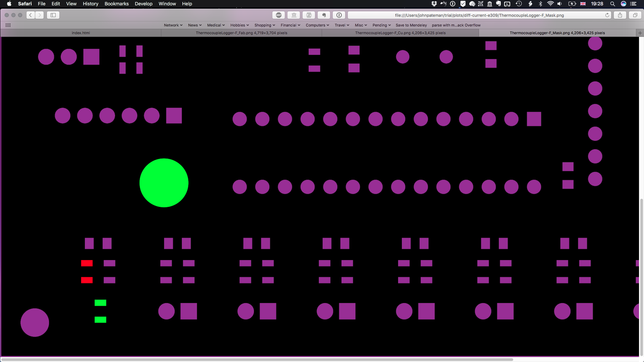
Task: Click the file URL address field
Action: (x=479, y=15)
